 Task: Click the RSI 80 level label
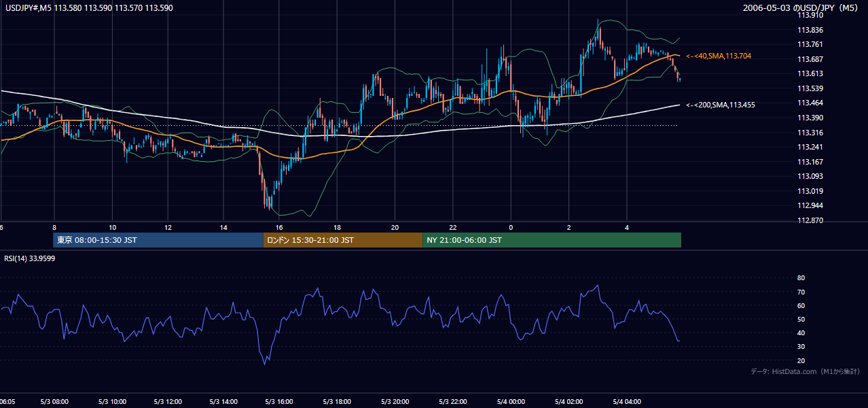point(801,278)
